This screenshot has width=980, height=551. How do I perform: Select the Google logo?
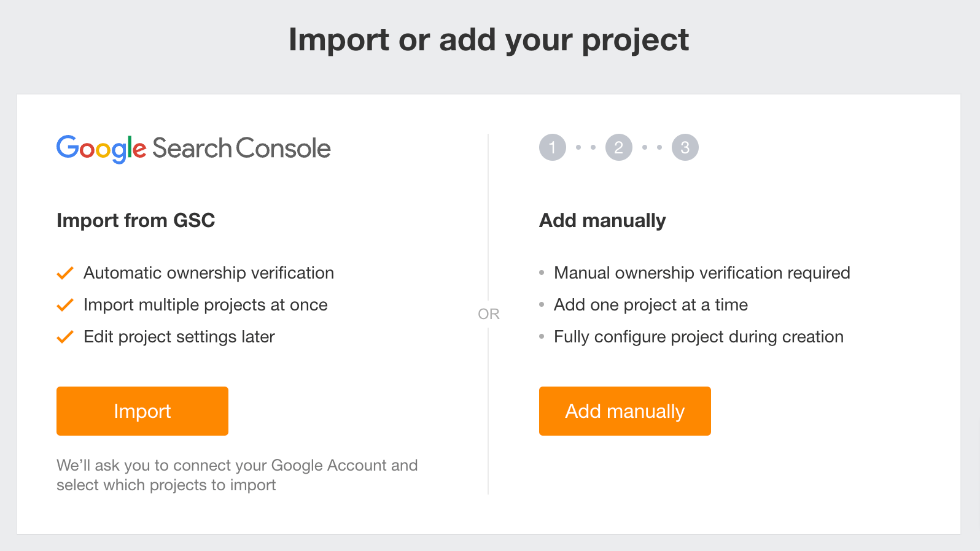(101, 147)
